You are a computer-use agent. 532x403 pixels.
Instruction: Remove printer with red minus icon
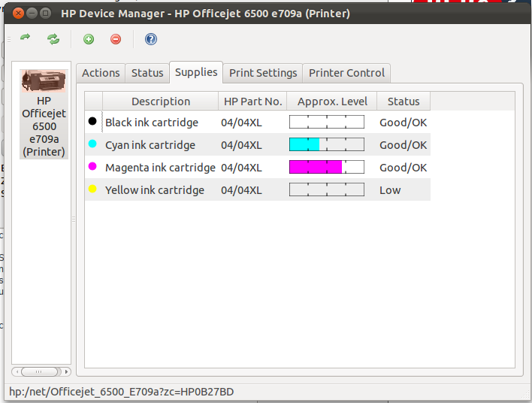pyautogui.click(x=116, y=39)
